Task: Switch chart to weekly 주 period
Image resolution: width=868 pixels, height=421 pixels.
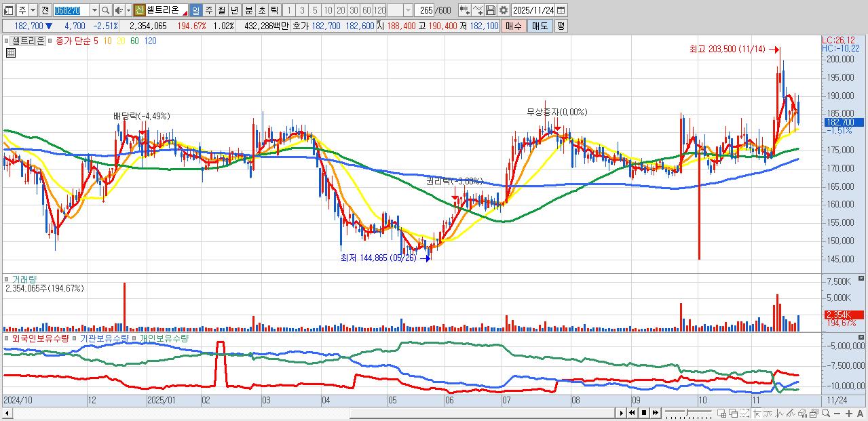Action: (208, 10)
